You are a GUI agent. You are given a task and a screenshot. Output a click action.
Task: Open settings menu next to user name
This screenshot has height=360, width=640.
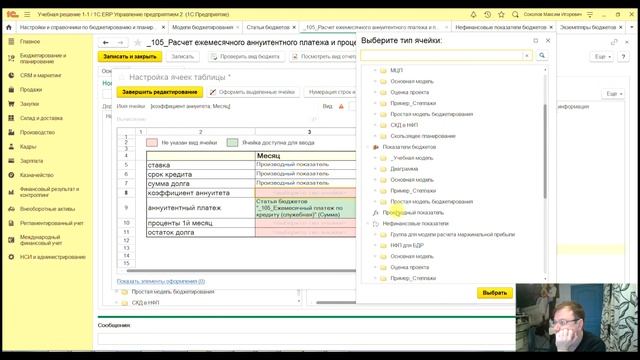point(590,14)
